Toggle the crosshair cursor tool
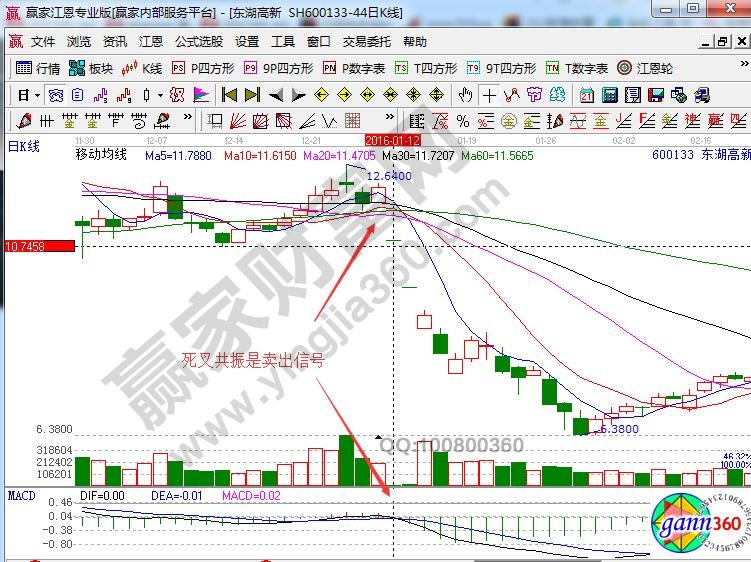The width and height of the screenshot is (751, 562). click(489, 95)
